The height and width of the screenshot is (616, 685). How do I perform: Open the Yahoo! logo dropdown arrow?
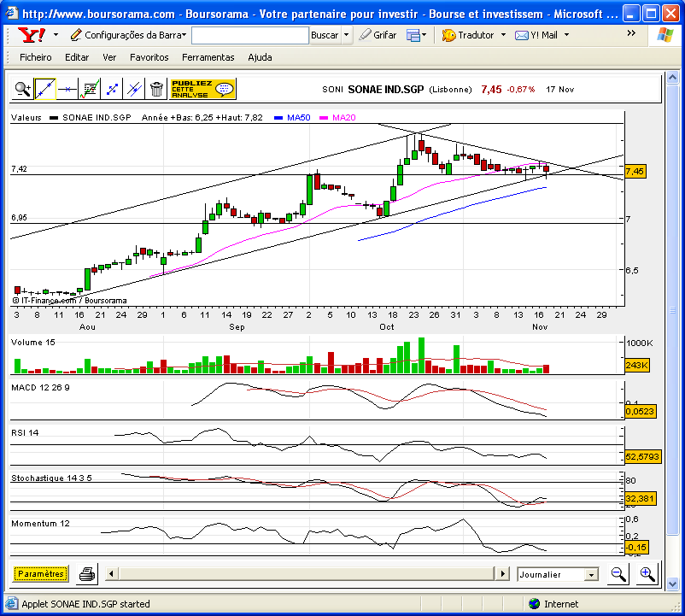click(x=56, y=35)
